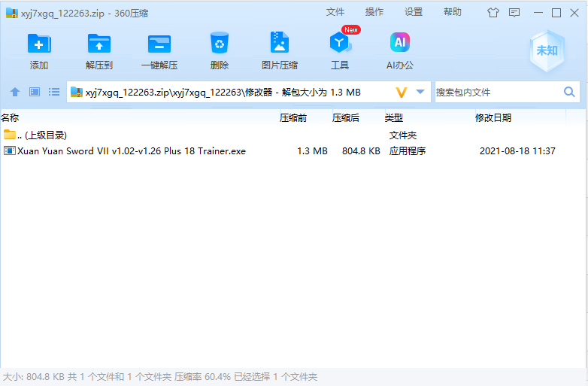Click the 1.3 MB size cell of Trainer.exe
Screen dimensions: 588x386
(312, 151)
